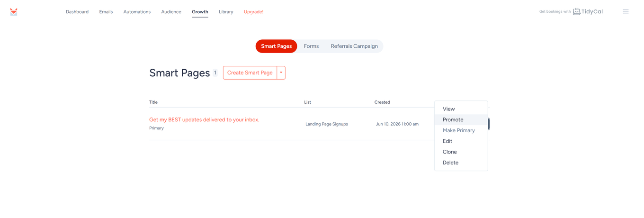The image size is (644, 218).
Task: Click the Primary label under the title
Action: click(x=156, y=128)
